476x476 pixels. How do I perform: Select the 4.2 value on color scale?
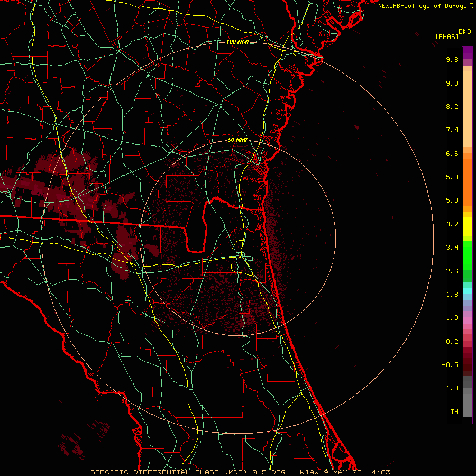[452, 224]
